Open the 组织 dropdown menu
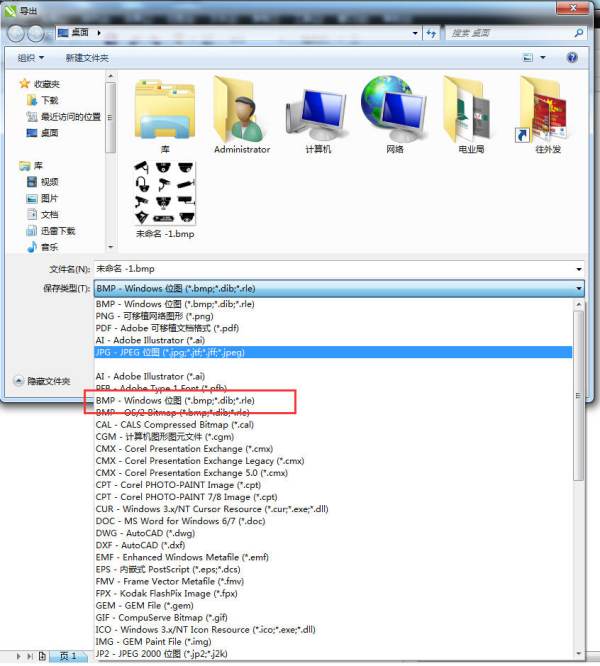Image resolution: width=600 pixels, height=666 pixels. (x=31, y=58)
